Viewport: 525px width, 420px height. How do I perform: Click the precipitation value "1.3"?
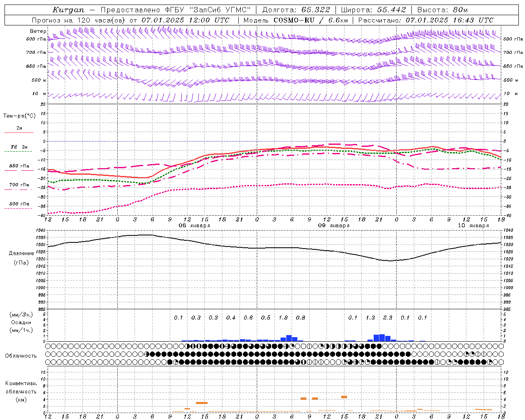pyautogui.click(x=370, y=318)
